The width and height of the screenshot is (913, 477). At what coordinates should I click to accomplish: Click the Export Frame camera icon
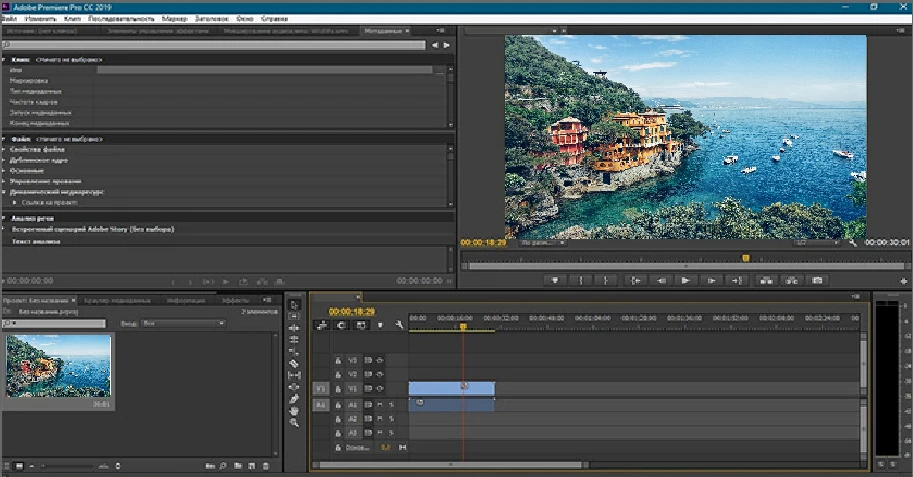pos(817,281)
